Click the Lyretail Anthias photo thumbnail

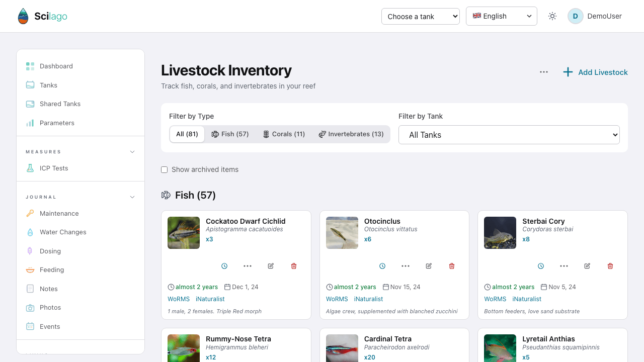click(x=500, y=348)
